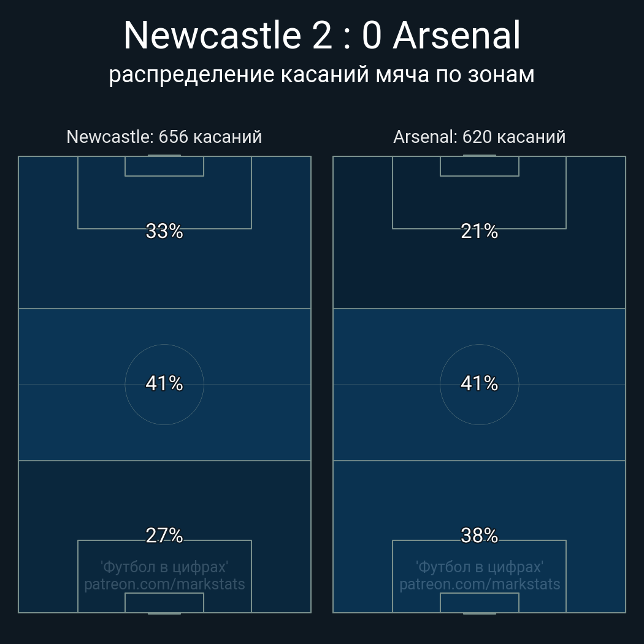
Task: Click the top six-yard box on Newcastle pitch
Action: [164, 166]
